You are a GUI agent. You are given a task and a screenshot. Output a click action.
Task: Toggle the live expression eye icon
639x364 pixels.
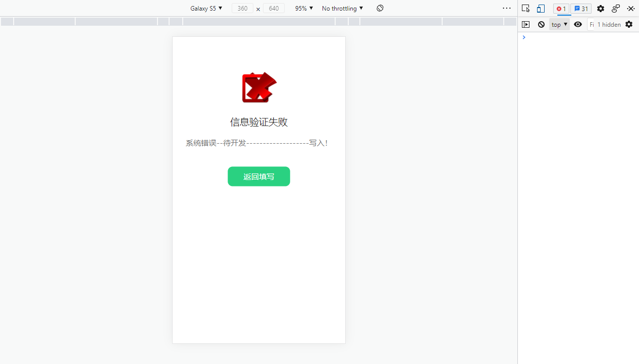click(x=578, y=24)
